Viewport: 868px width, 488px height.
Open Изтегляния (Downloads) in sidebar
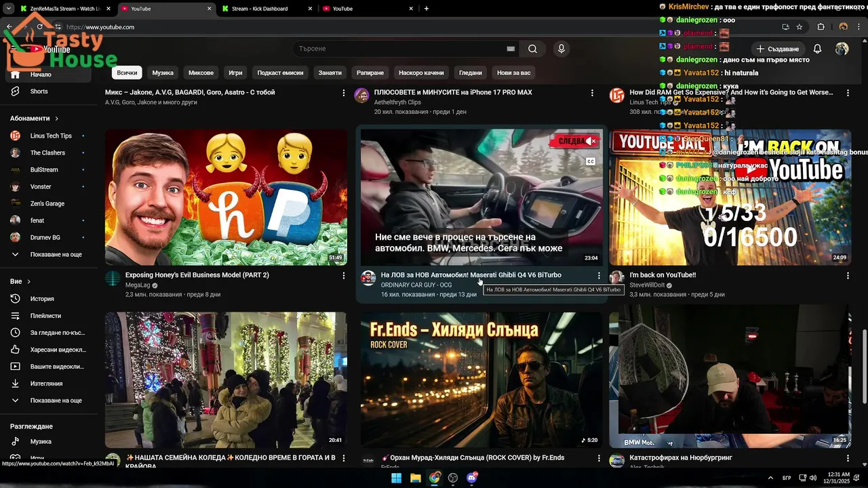click(47, 384)
